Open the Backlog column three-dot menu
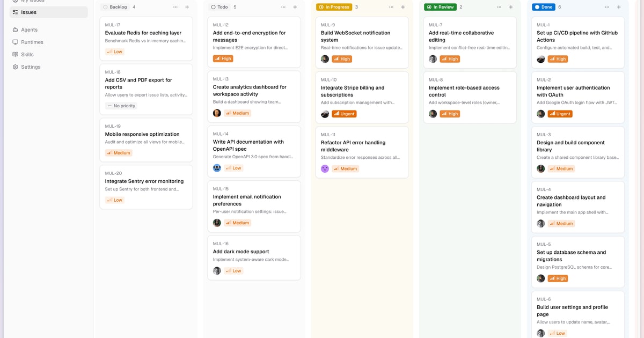 175,7
